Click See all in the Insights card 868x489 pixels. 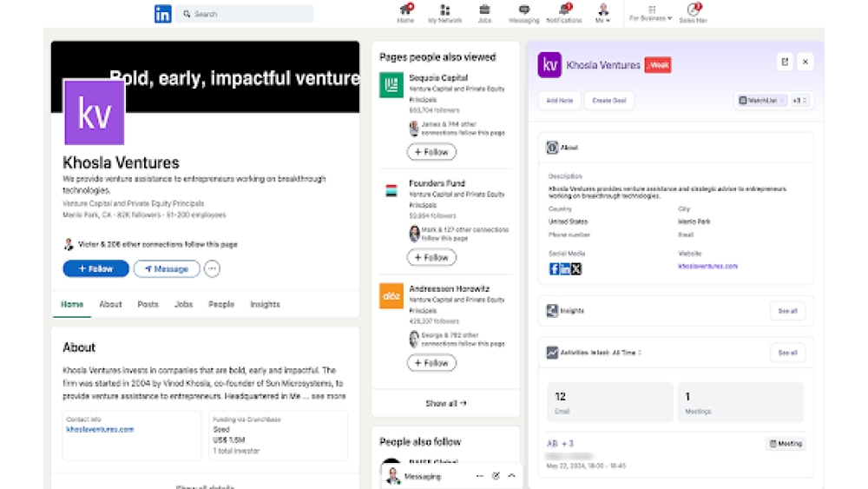coord(787,311)
